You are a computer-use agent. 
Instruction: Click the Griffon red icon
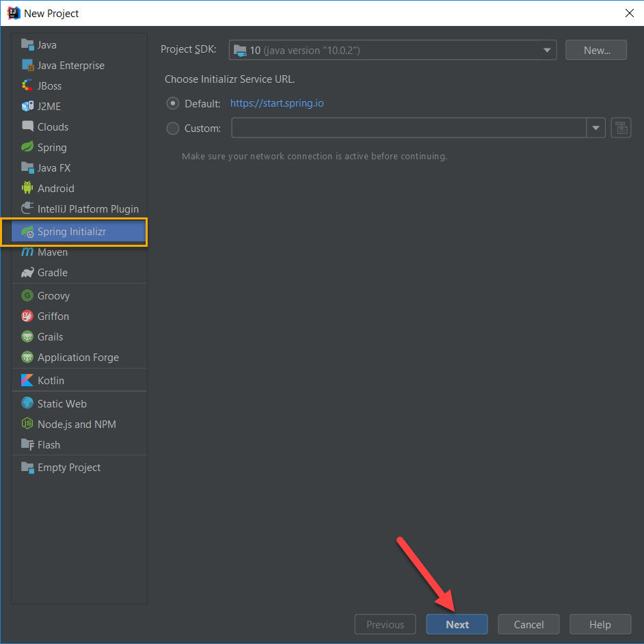click(27, 316)
